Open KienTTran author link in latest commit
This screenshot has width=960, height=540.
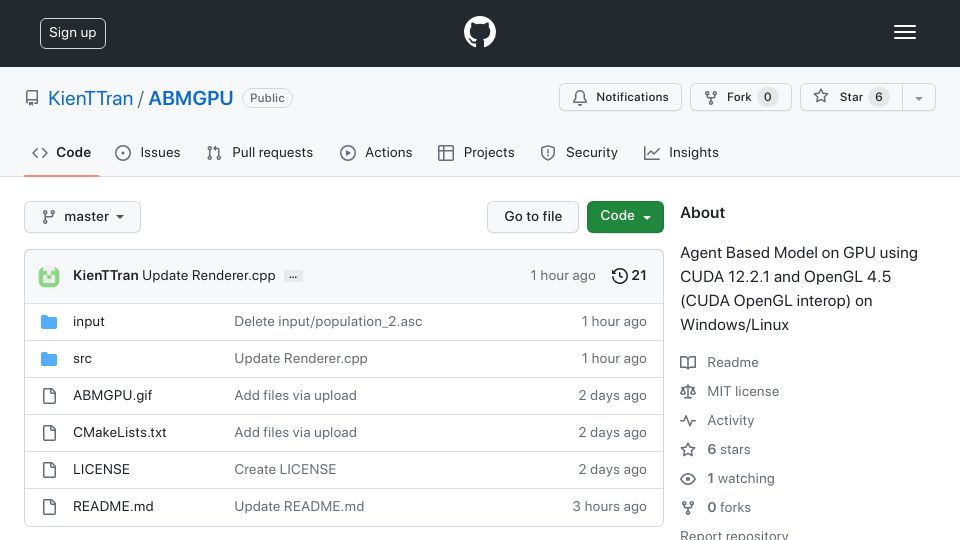point(105,276)
